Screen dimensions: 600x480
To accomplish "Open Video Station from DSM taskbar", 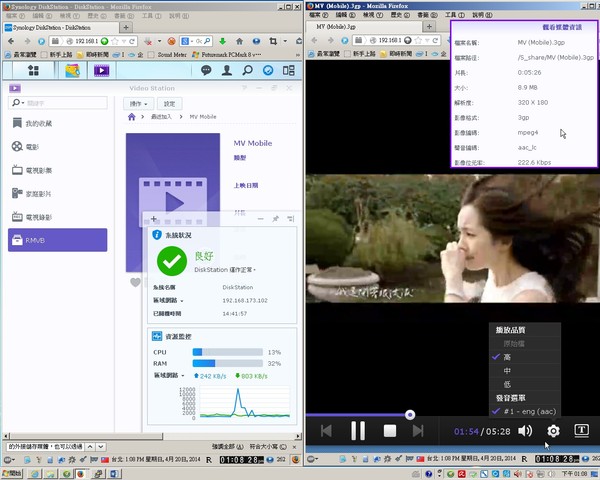I will tap(101, 71).
